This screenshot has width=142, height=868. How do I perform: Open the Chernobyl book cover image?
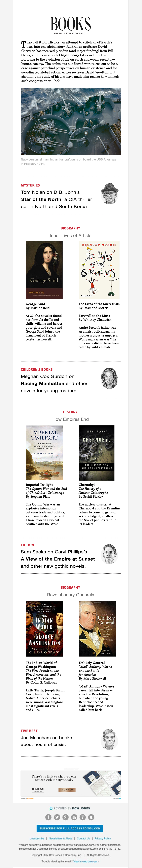click(x=97, y=453)
